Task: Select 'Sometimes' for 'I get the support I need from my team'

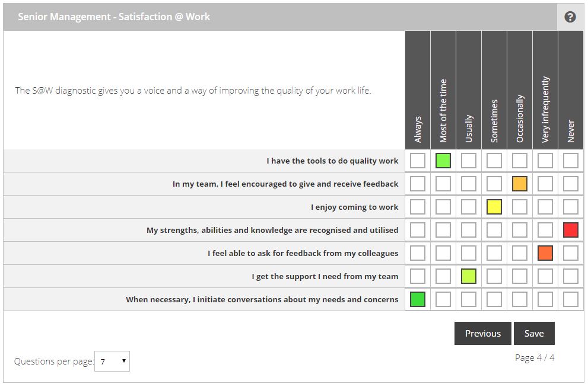Action: point(494,276)
